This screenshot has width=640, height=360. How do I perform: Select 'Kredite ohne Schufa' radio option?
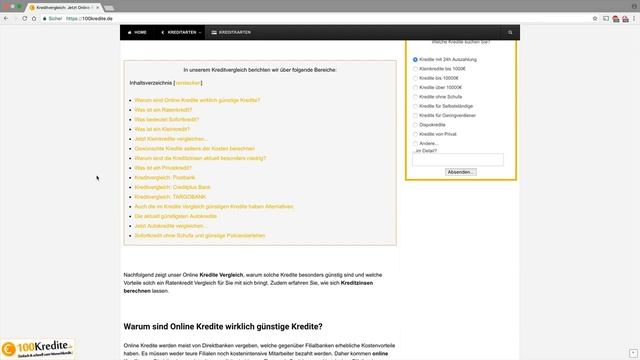tap(415, 97)
